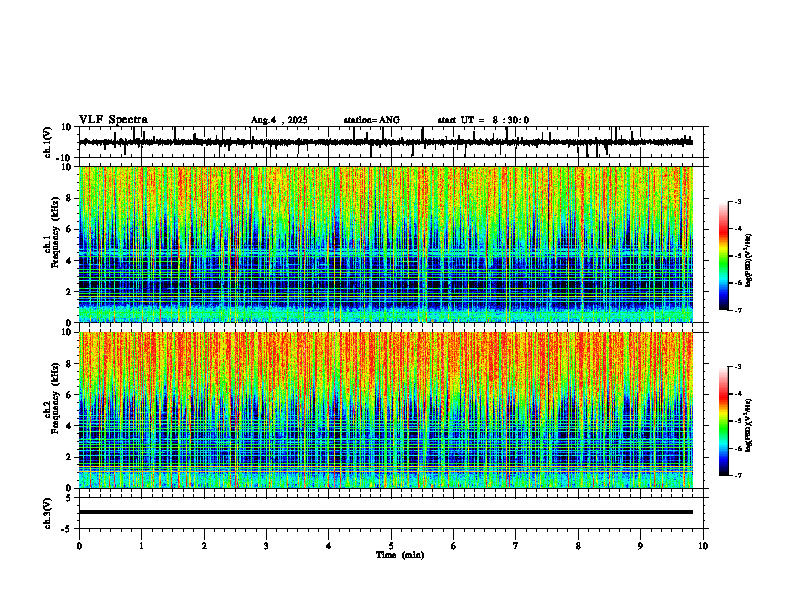Screen dimensions: 792x612
Task: Click the "7" tick on the time axis
Action: (516, 546)
